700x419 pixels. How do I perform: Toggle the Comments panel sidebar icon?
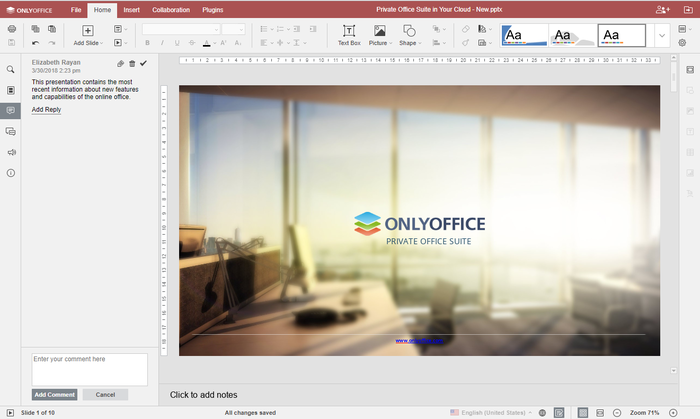tap(11, 110)
